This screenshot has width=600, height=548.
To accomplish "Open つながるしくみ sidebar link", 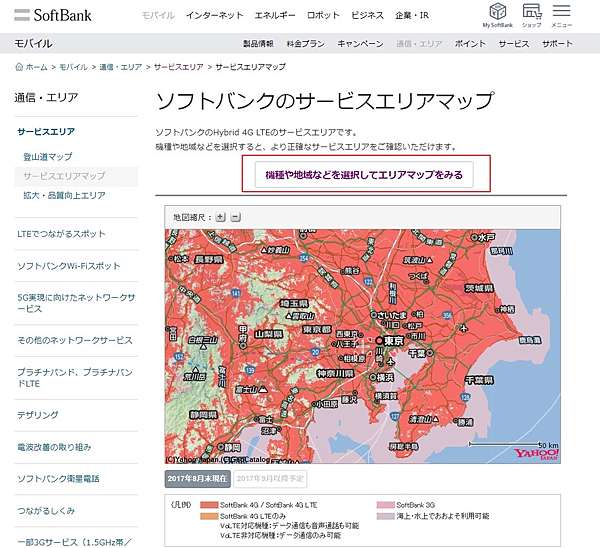I will (46, 510).
